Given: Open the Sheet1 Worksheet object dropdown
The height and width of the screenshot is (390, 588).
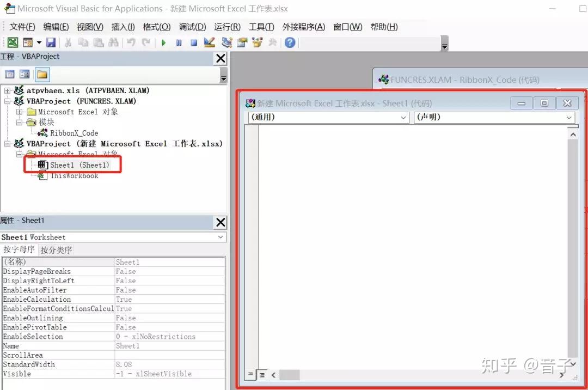Looking at the screenshot, I should click(220, 237).
